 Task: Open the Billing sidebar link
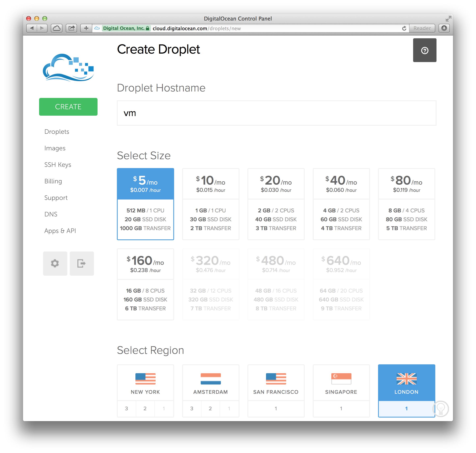53,181
